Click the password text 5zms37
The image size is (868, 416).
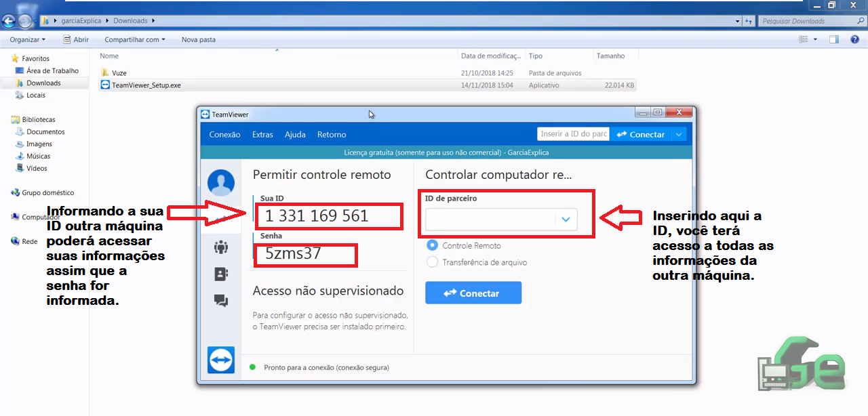click(x=293, y=254)
